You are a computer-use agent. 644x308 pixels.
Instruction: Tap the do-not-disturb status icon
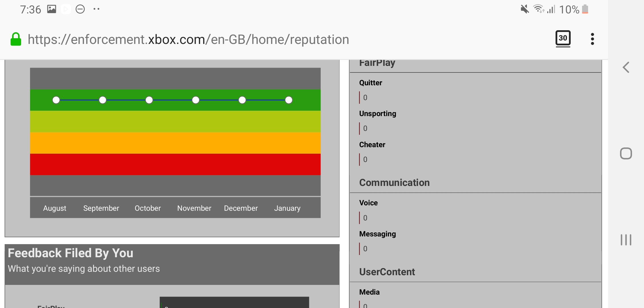tap(80, 9)
